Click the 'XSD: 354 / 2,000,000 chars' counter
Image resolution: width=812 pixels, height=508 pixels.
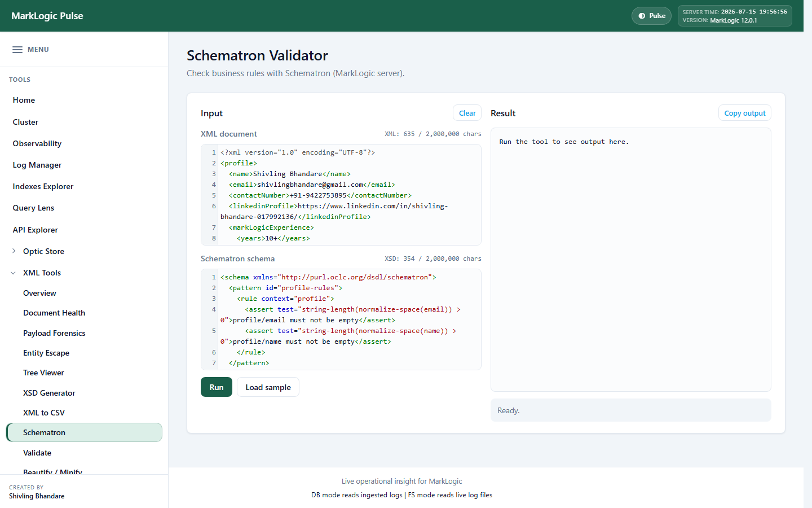(x=433, y=259)
